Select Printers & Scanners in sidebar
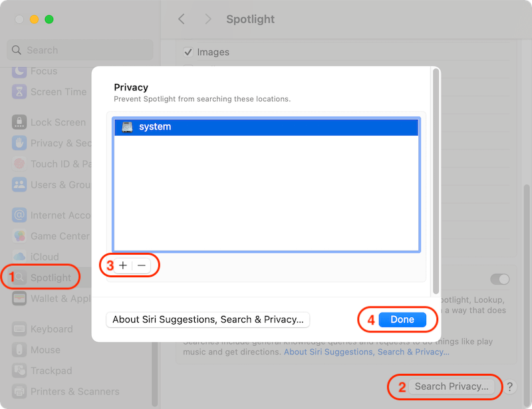 pyautogui.click(x=63, y=392)
